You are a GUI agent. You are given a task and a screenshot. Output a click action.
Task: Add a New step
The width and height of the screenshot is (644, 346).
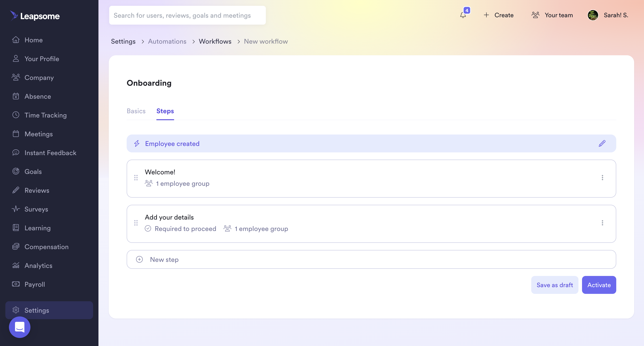(371, 260)
